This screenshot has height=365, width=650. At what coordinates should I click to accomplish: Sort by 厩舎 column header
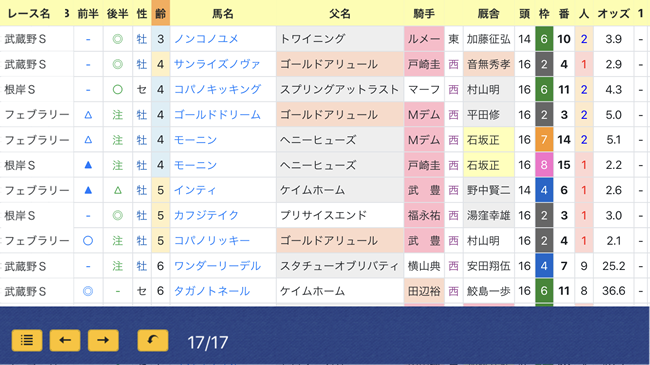tap(488, 14)
